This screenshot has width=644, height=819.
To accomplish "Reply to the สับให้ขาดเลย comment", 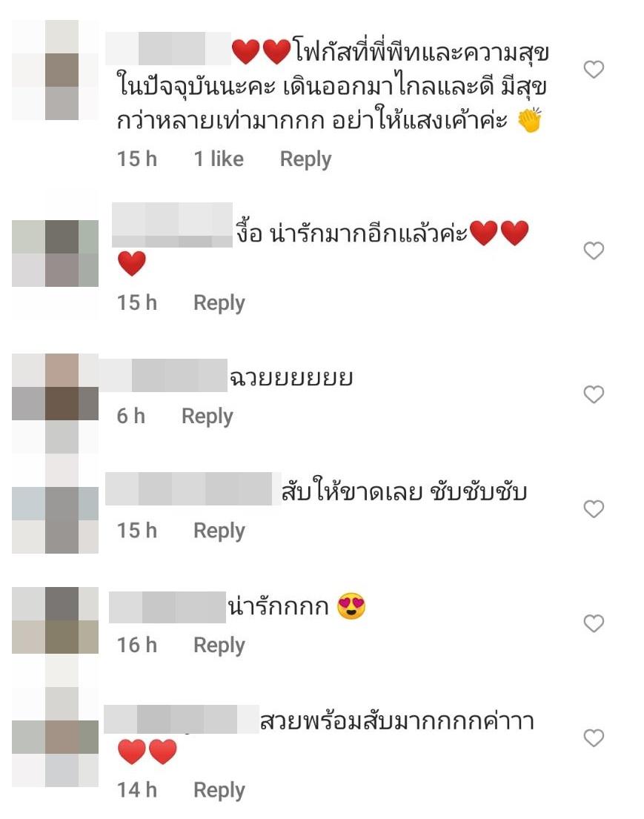I will click(219, 531).
